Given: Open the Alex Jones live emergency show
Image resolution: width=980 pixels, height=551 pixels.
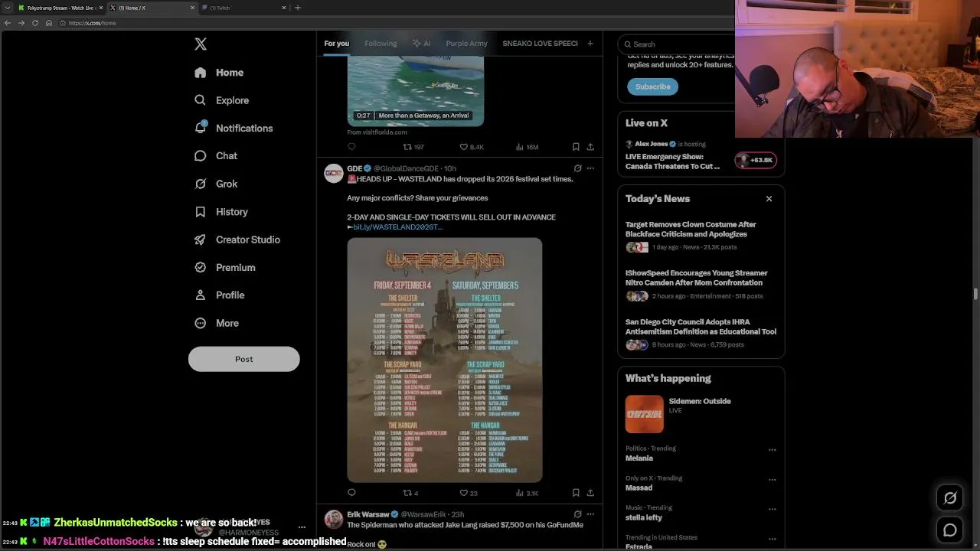Looking at the screenshot, I should (672, 161).
